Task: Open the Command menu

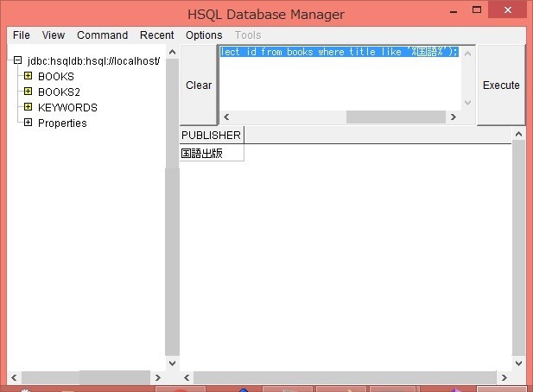Action: pos(102,35)
